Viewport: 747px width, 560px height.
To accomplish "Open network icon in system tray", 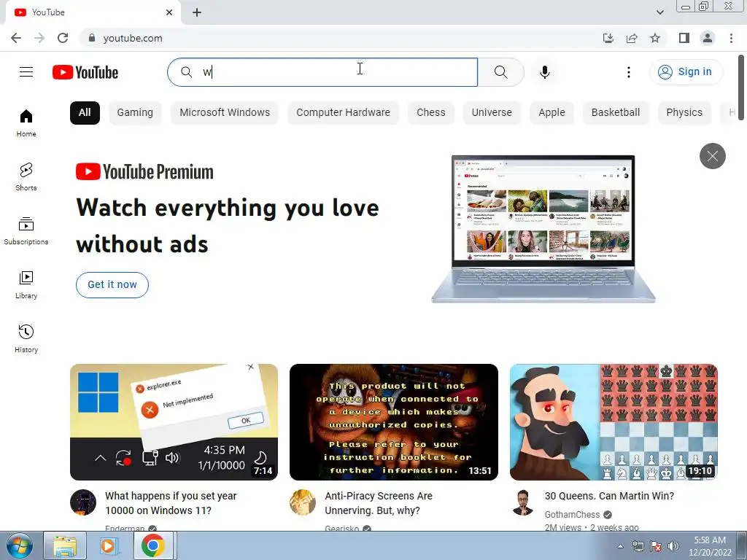I will (x=638, y=546).
